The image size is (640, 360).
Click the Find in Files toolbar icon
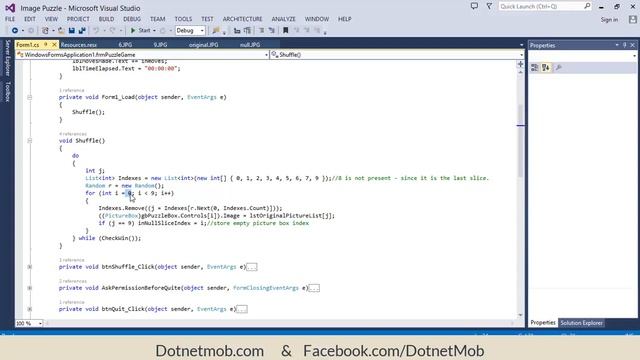coord(216,31)
